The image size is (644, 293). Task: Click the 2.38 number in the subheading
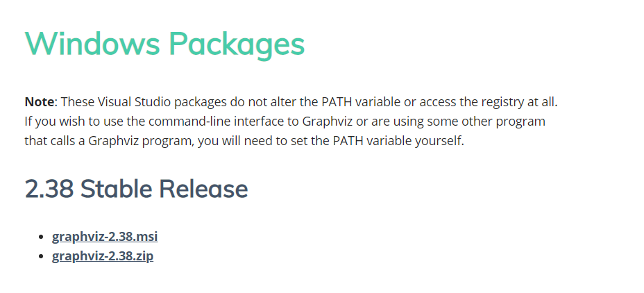pos(49,189)
